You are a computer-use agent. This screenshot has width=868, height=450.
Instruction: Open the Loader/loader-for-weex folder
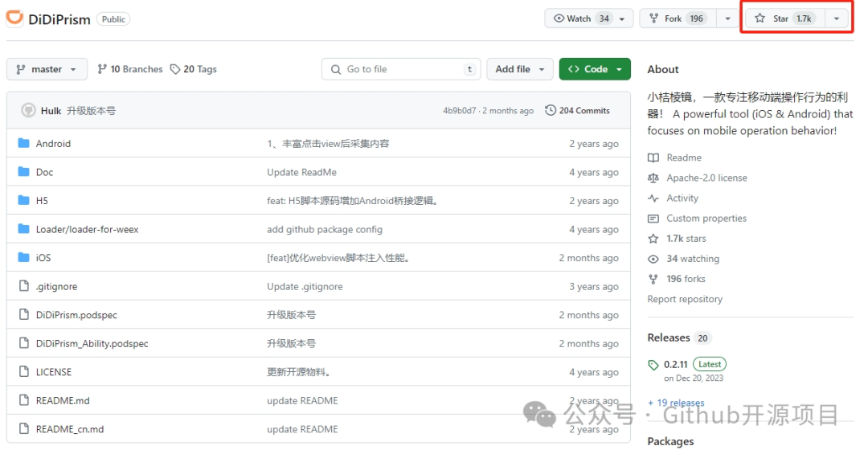click(87, 229)
